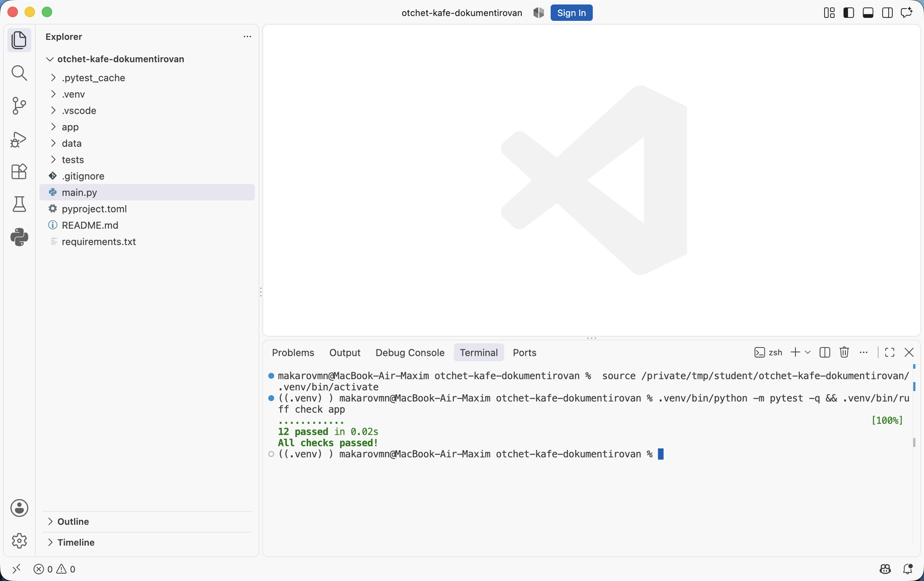Expand the Outline section
924x581 pixels.
[x=147, y=522]
